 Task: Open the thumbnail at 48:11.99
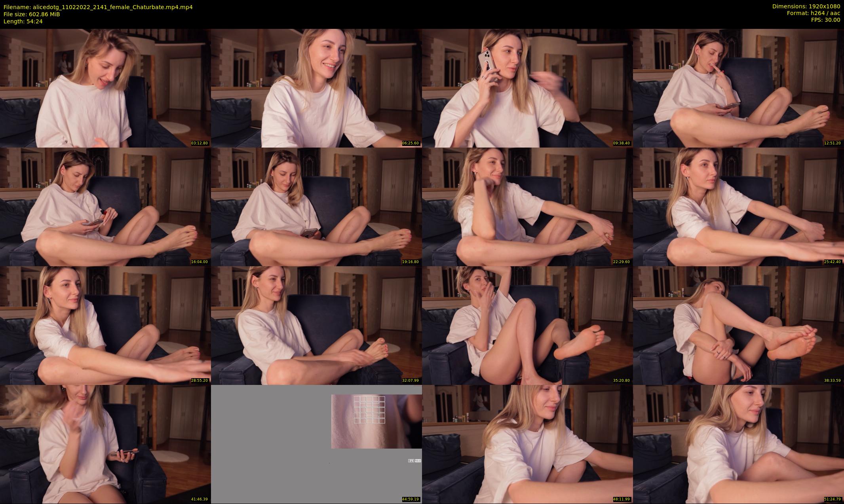pyautogui.click(x=527, y=444)
